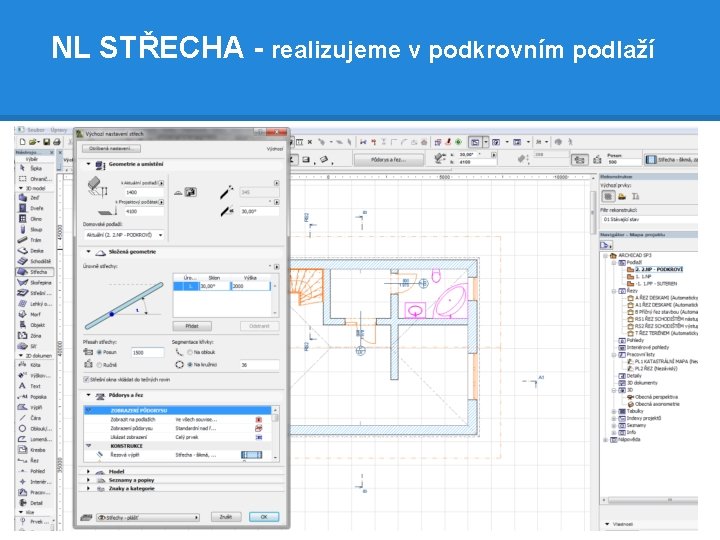Screen dimensions: 720x540
Task: Expand Seznamy a popisy section
Action: (89, 480)
